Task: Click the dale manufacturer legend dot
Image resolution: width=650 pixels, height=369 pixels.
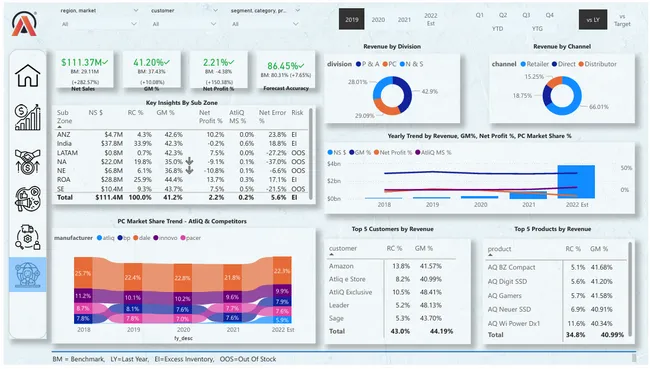Action: click(136, 238)
